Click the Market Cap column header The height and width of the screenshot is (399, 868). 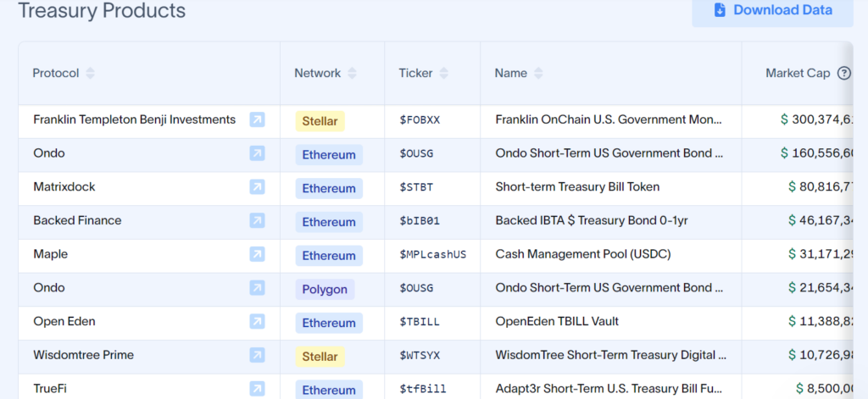click(798, 73)
